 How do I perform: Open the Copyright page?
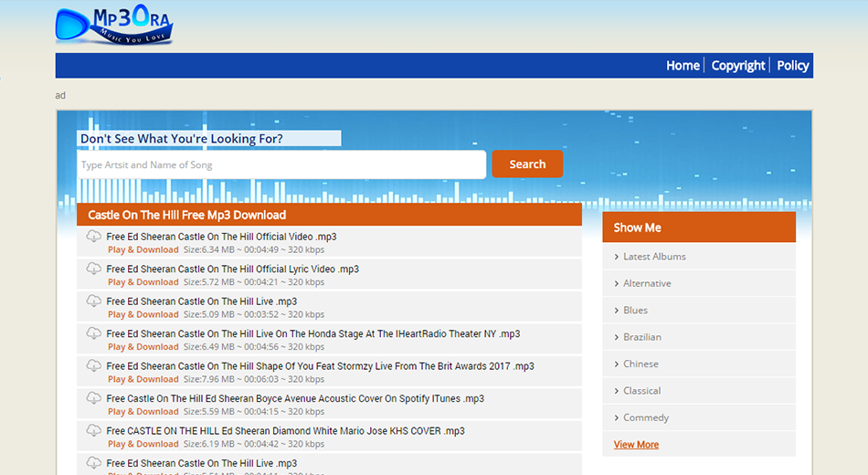click(738, 66)
